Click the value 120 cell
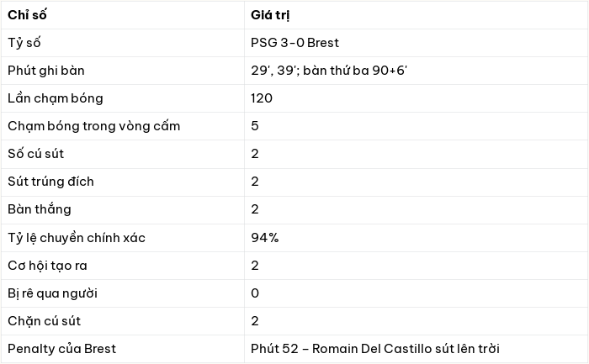The image size is (589, 364). [416, 98]
